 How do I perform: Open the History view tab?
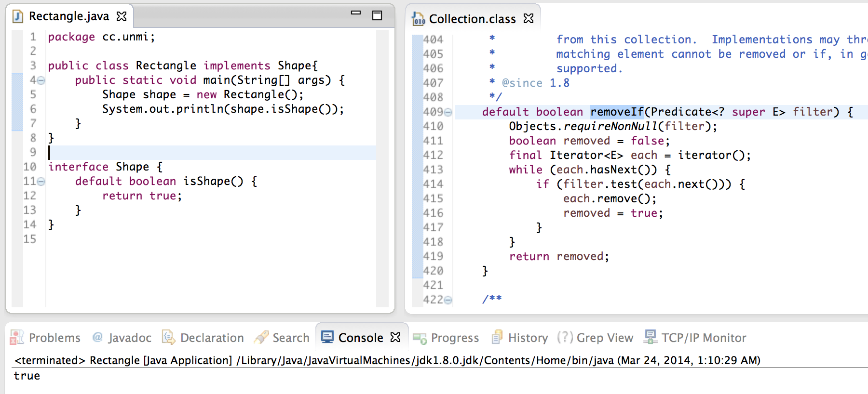point(528,338)
